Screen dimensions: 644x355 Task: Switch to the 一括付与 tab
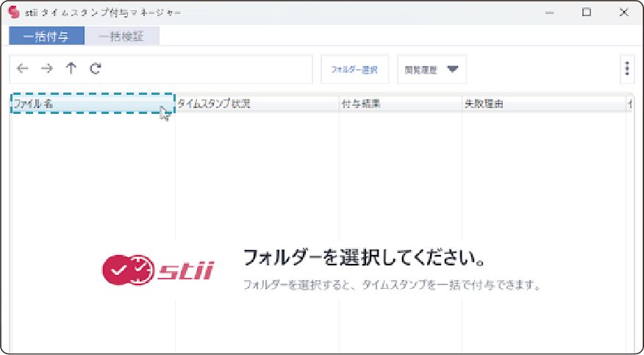click(x=47, y=36)
